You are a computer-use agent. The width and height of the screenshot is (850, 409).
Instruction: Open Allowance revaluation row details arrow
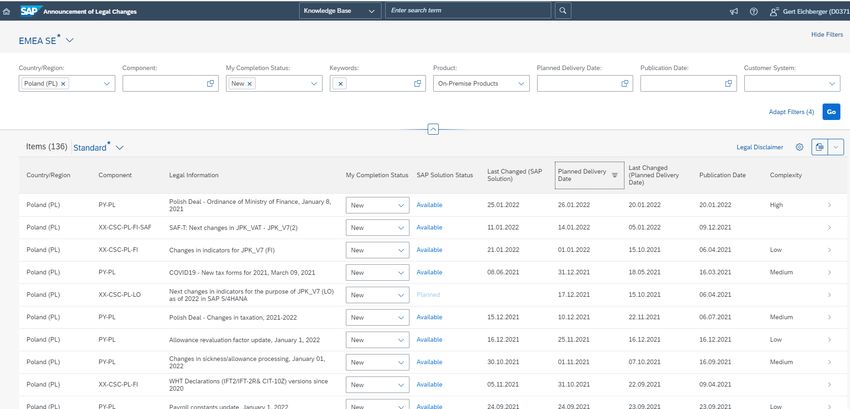pyautogui.click(x=829, y=340)
